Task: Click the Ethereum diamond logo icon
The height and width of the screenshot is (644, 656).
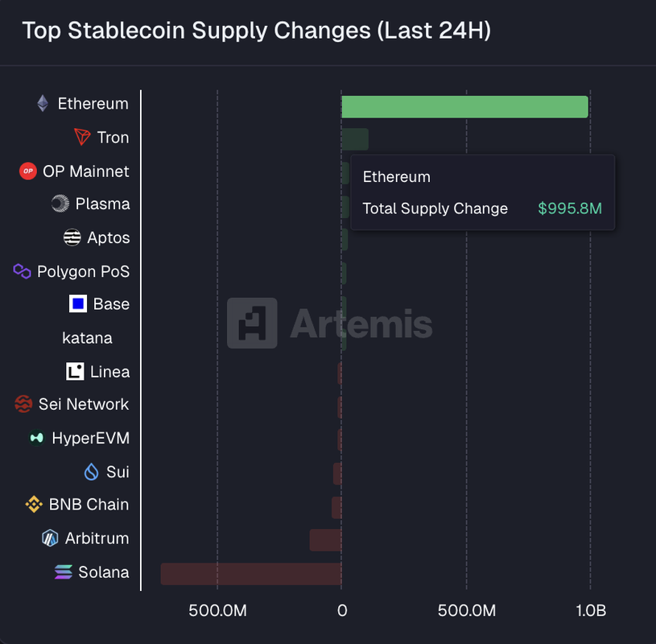Action: [x=43, y=104]
